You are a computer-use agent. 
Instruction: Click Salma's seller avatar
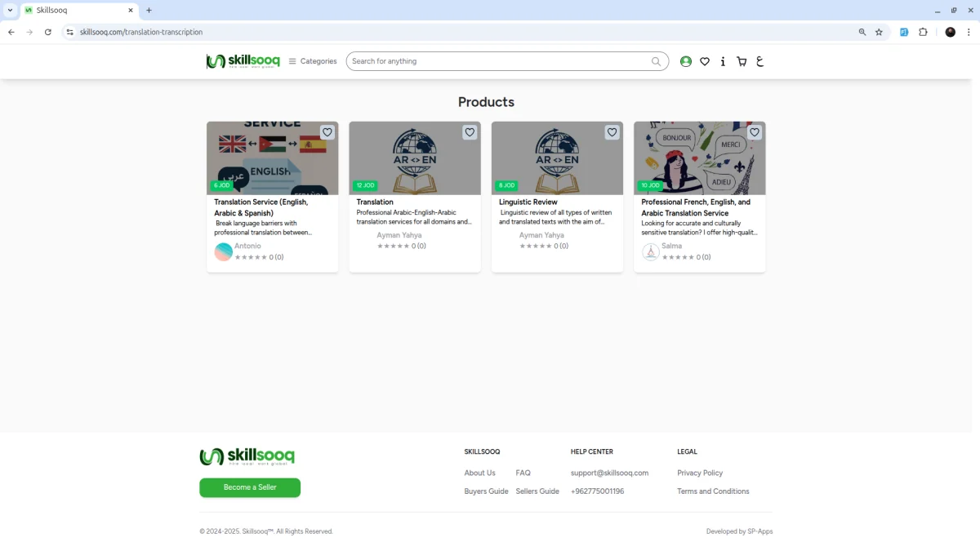point(651,251)
